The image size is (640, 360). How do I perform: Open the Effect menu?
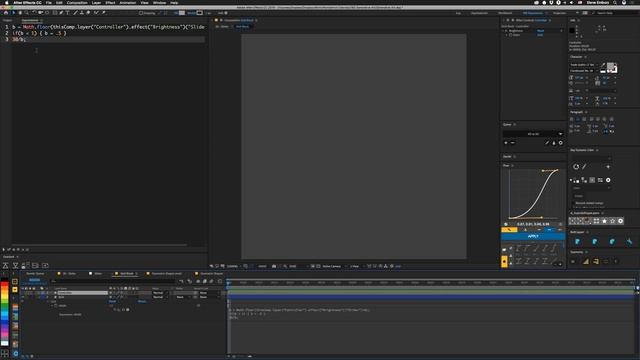tap(110, 2)
